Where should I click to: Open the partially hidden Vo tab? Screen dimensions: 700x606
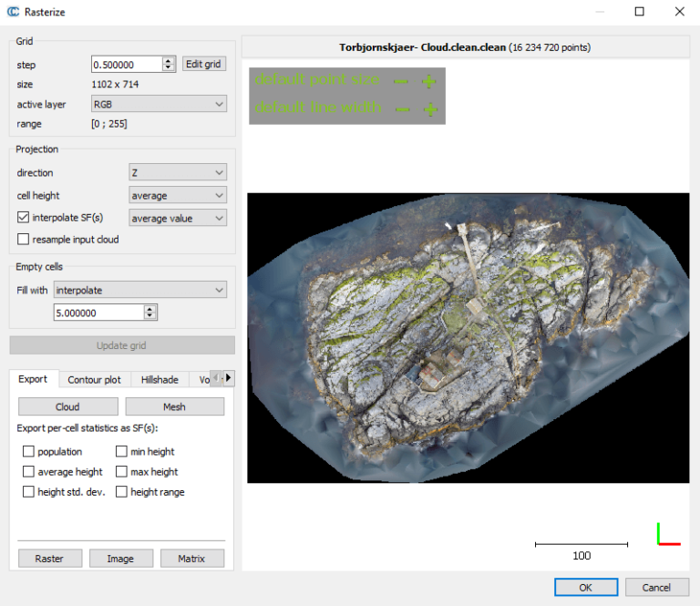coord(203,379)
